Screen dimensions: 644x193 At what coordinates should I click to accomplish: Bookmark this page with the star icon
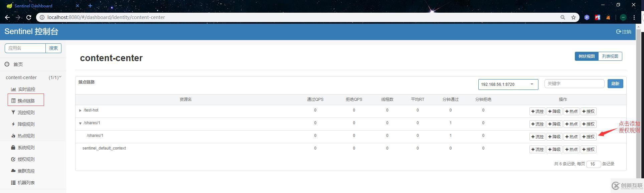point(574,17)
